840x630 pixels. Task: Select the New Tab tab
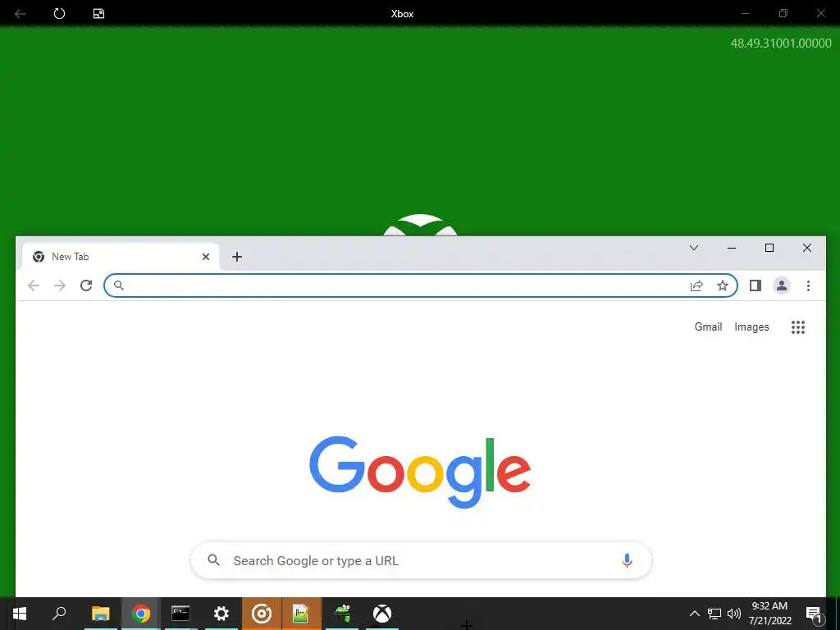[121, 257]
